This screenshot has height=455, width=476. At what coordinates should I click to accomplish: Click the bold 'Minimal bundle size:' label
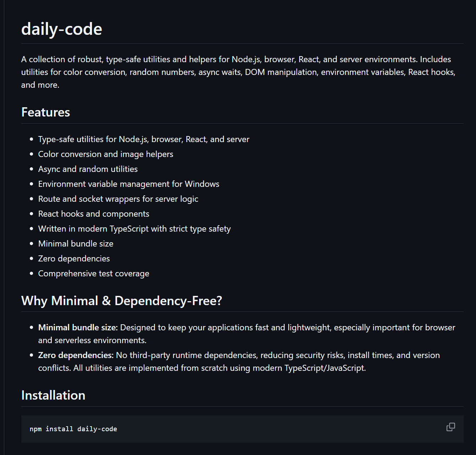(78, 327)
